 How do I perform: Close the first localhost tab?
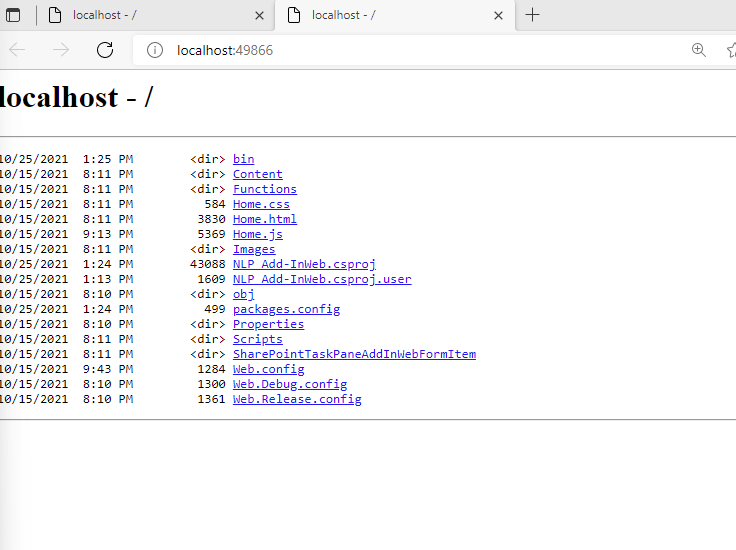point(259,15)
